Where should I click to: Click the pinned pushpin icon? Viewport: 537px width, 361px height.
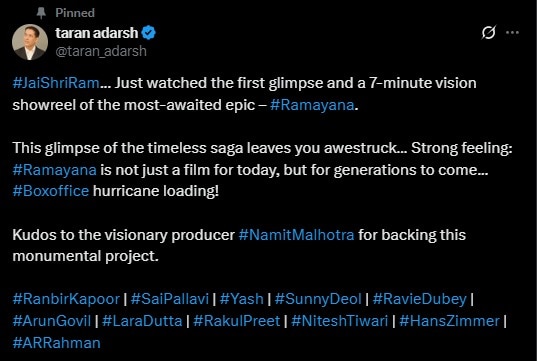[x=41, y=13]
